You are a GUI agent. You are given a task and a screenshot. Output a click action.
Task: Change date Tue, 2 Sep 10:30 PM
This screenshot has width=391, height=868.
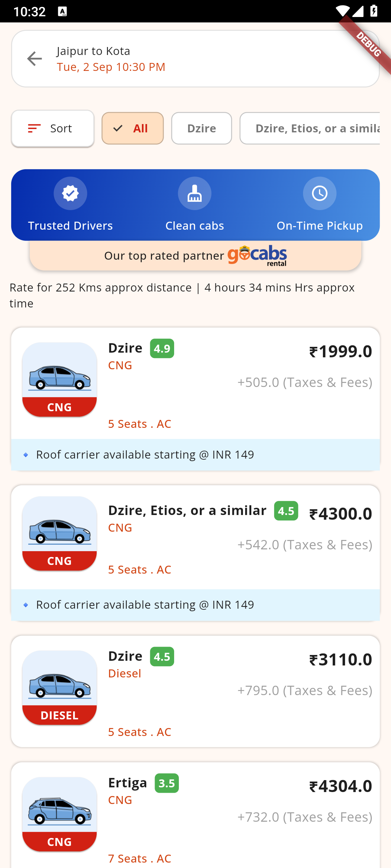[x=111, y=67]
